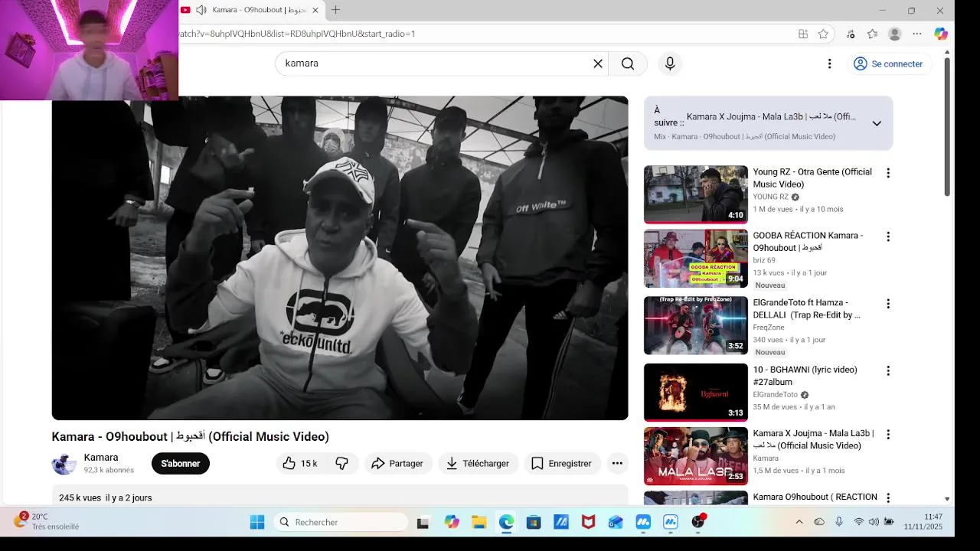Like the video with thumbs-up 15 k

[299, 463]
